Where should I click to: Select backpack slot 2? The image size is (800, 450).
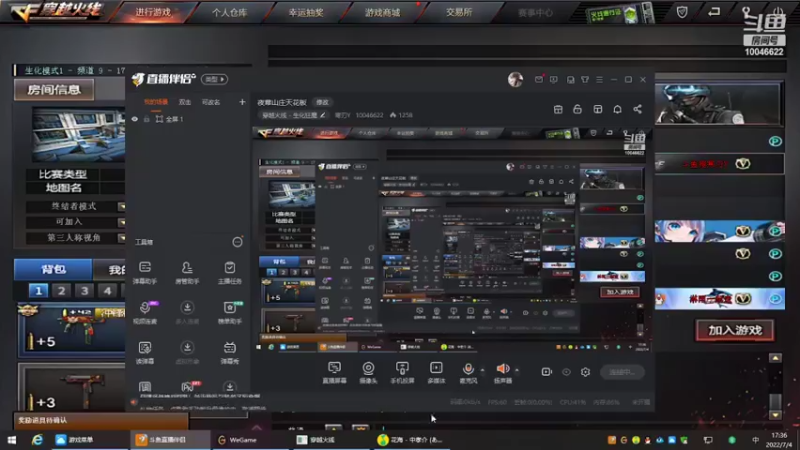(x=61, y=291)
